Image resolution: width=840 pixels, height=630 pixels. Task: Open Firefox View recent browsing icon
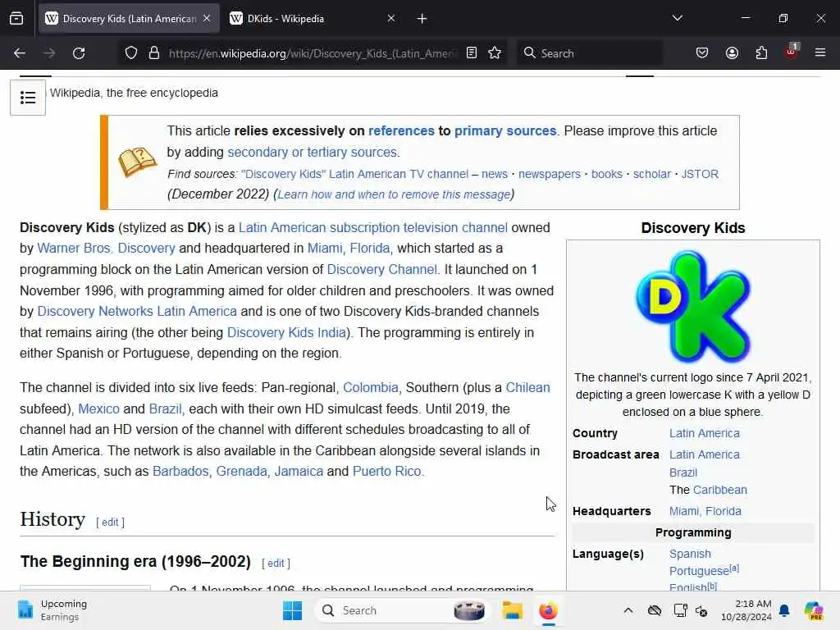(16, 19)
